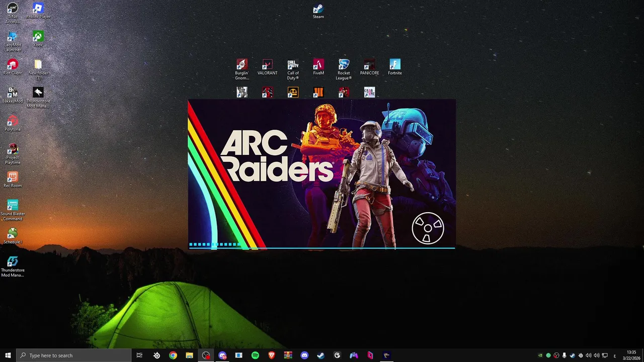644x362 pixels.
Task: Select the New folder (3) icon
Action: tap(38, 69)
